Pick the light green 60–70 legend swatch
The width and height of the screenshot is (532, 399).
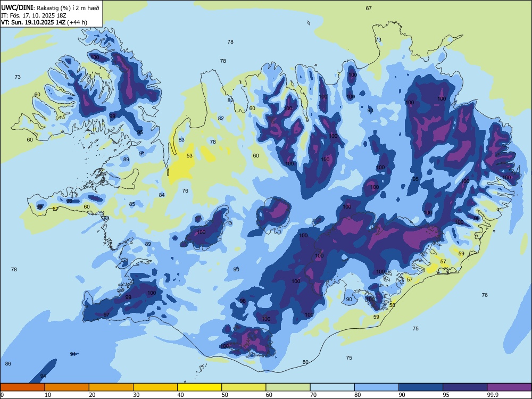point(288,387)
